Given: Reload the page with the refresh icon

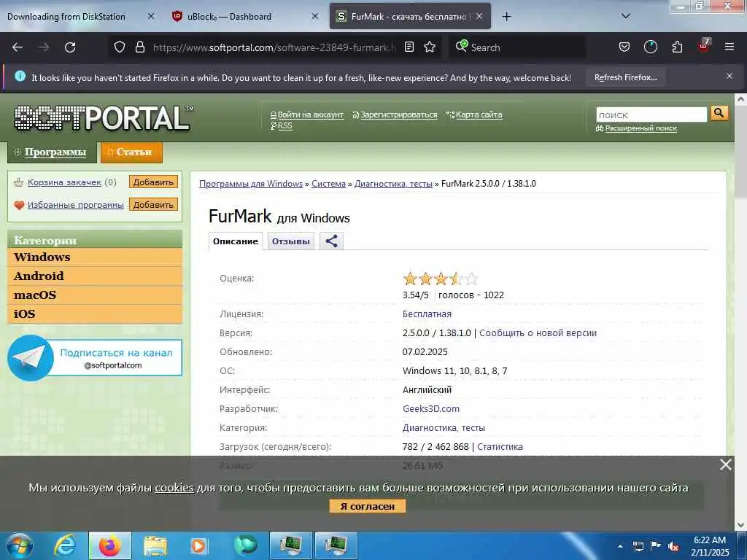Looking at the screenshot, I should click(70, 47).
